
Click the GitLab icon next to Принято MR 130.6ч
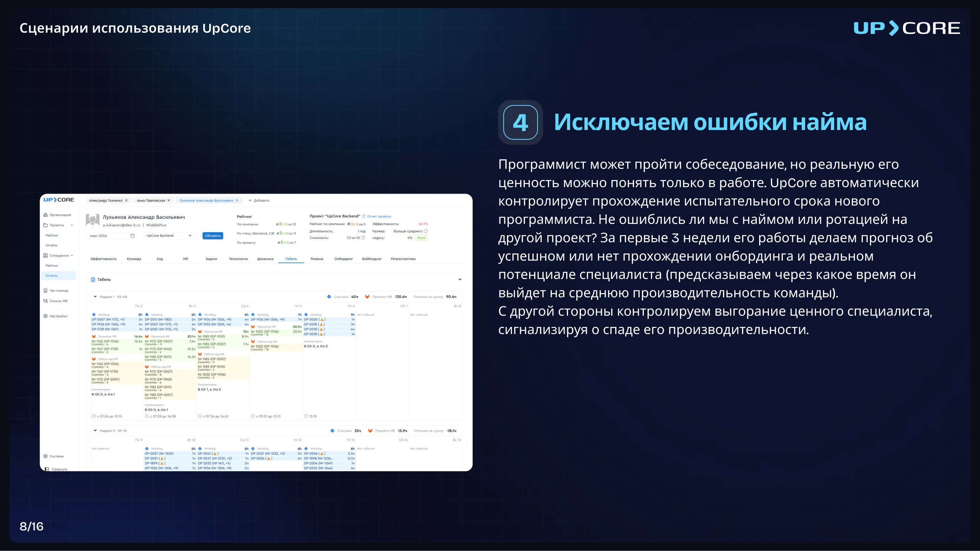coord(367,297)
